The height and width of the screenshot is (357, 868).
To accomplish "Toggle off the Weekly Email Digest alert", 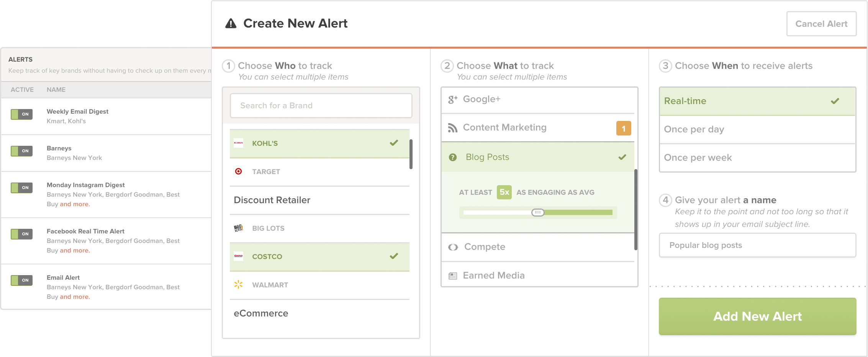I will 22,114.
